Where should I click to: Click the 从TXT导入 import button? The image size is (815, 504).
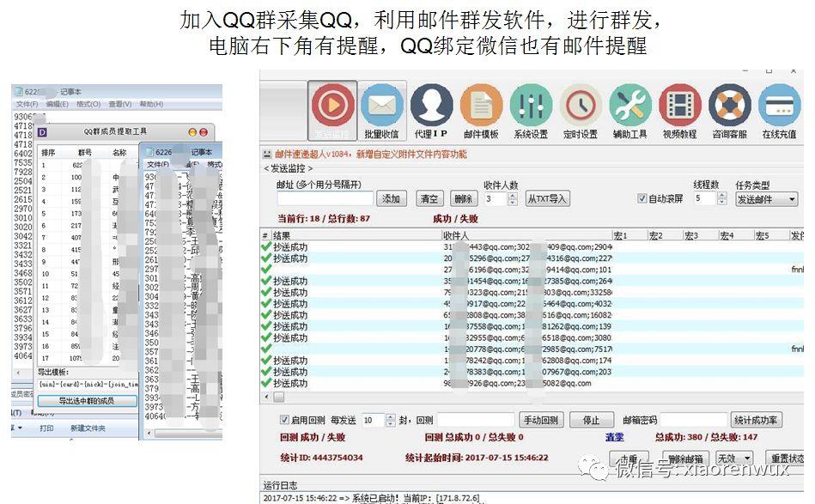click(x=547, y=198)
